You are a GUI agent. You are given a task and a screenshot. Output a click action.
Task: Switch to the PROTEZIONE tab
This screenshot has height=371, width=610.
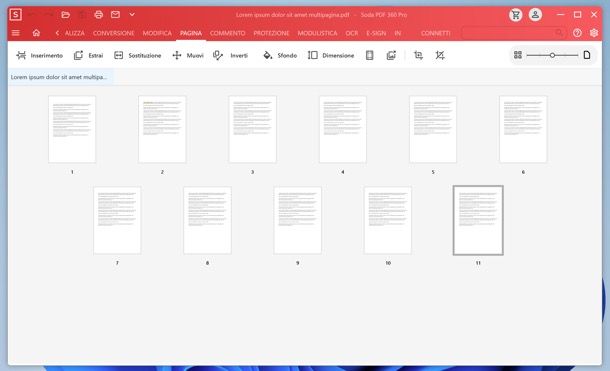coord(271,33)
